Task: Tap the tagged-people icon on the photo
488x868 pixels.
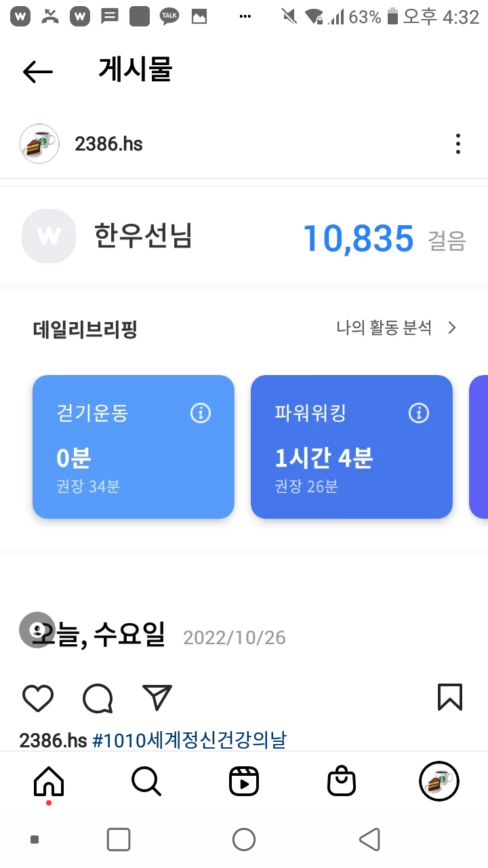Action: 37,630
